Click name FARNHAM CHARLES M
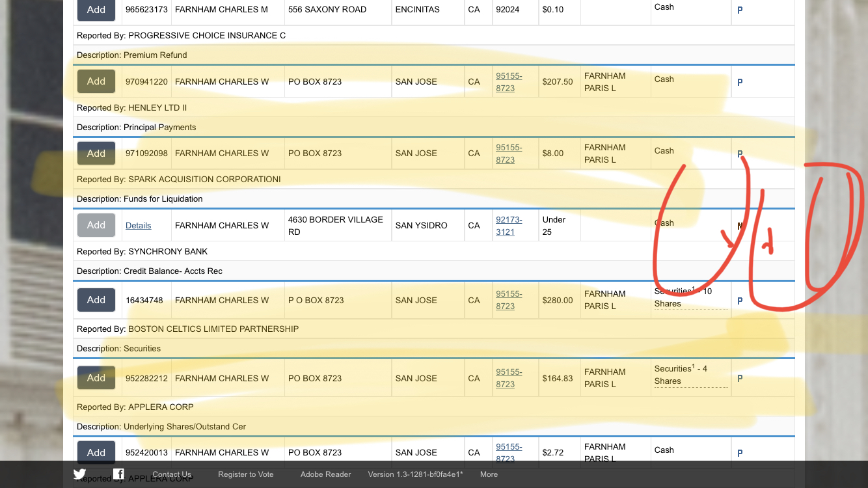Screen dimensions: 868x488 (x=221, y=9)
